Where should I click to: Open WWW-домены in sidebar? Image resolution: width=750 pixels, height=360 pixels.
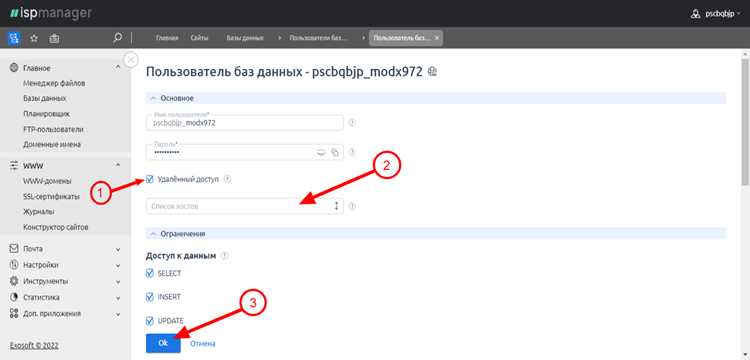point(47,181)
